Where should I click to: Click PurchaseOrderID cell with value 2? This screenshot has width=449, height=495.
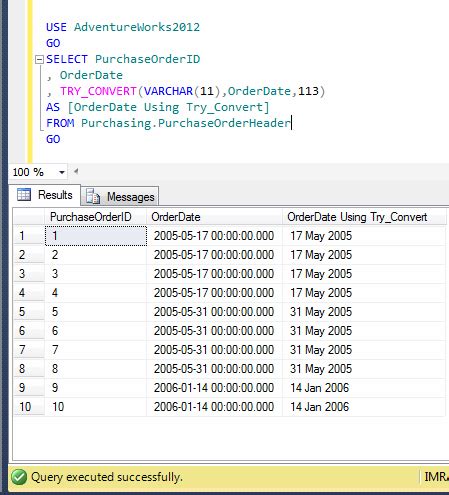[x=96, y=255]
